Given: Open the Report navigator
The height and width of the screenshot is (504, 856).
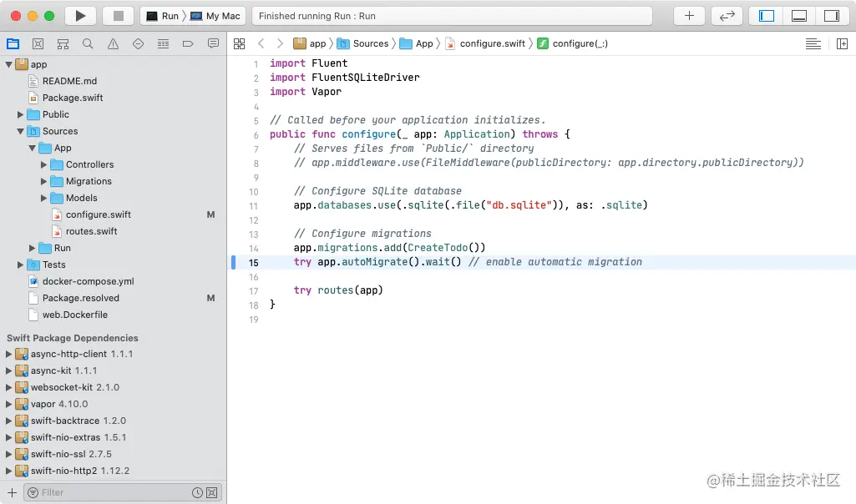Looking at the screenshot, I should coord(214,43).
